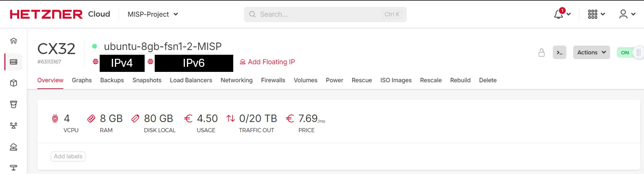Click the Add labels button
This screenshot has width=644, height=175.
(x=68, y=157)
